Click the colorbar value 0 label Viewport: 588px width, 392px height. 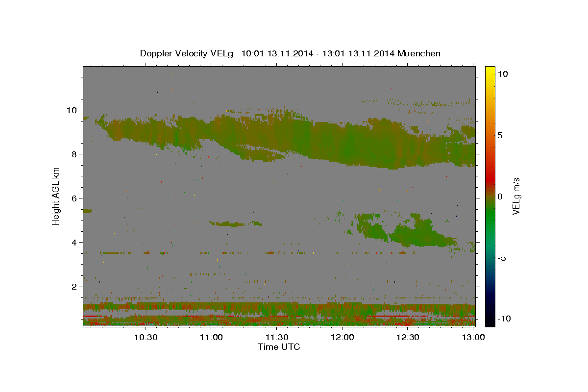[500, 196]
